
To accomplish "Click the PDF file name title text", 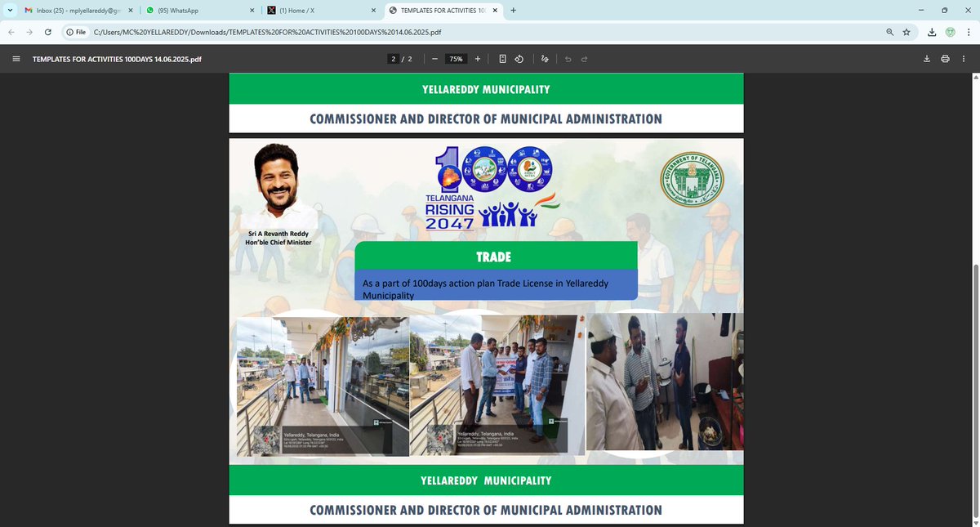I will [117, 59].
